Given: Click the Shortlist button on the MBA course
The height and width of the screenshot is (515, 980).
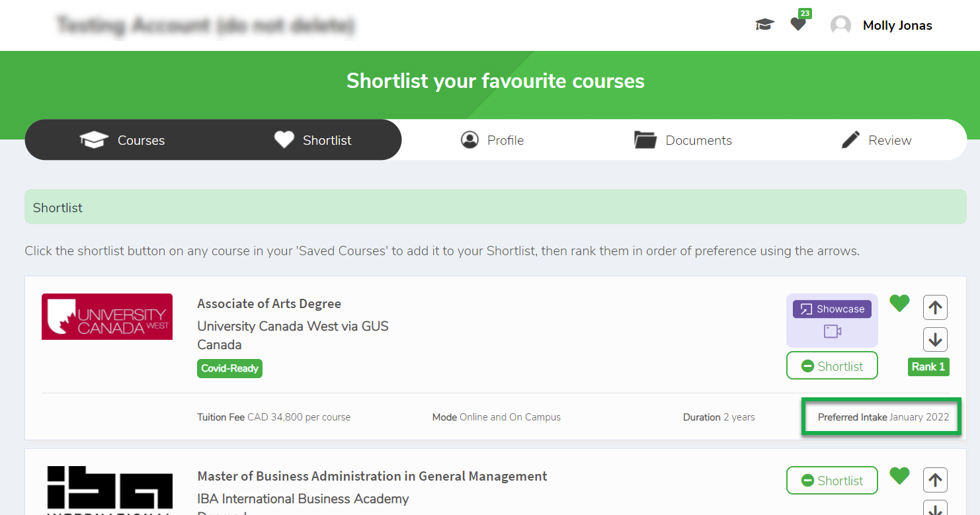Looking at the screenshot, I should [832, 480].
